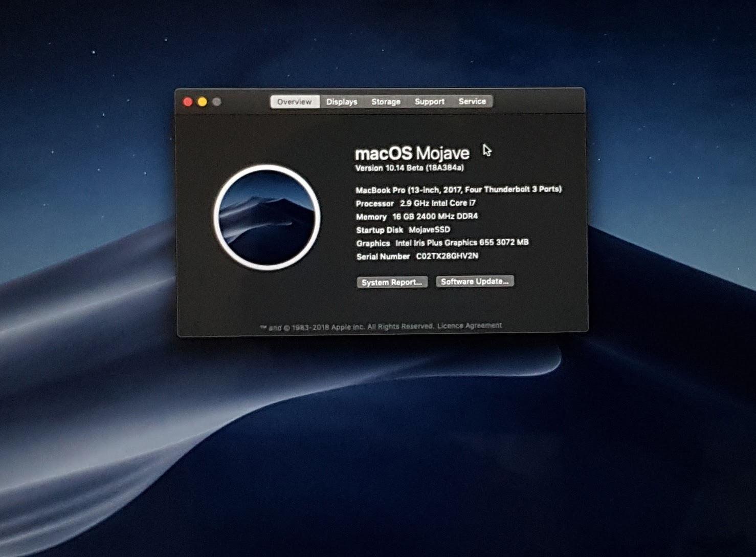Minimize window with yellow button
756x557 pixels.
(202, 102)
